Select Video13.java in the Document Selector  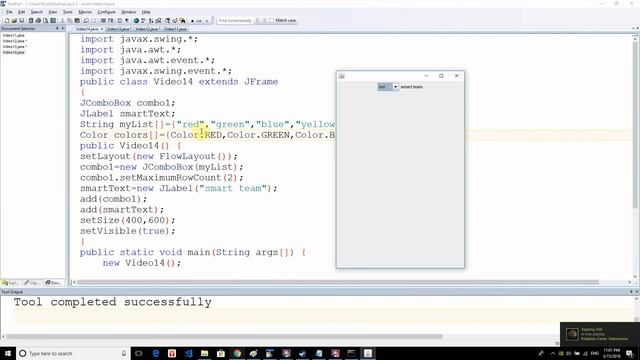(x=15, y=47)
